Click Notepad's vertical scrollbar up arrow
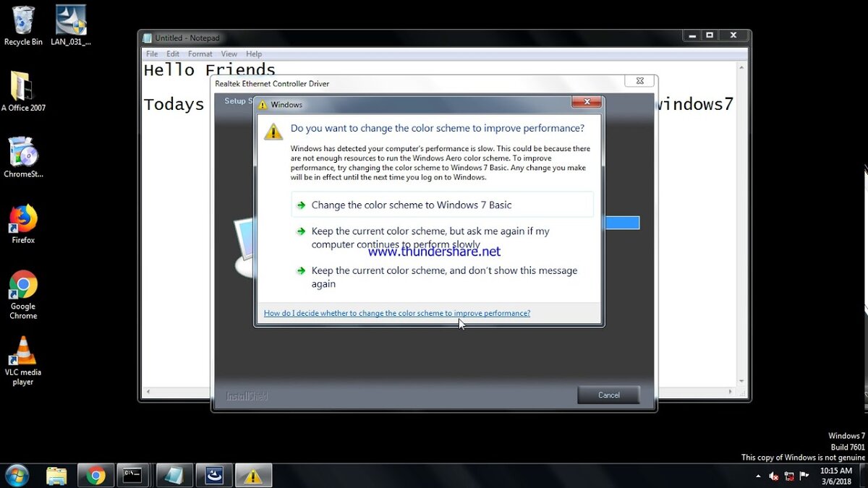Viewport: 868px width, 488px height. pos(741,67)
